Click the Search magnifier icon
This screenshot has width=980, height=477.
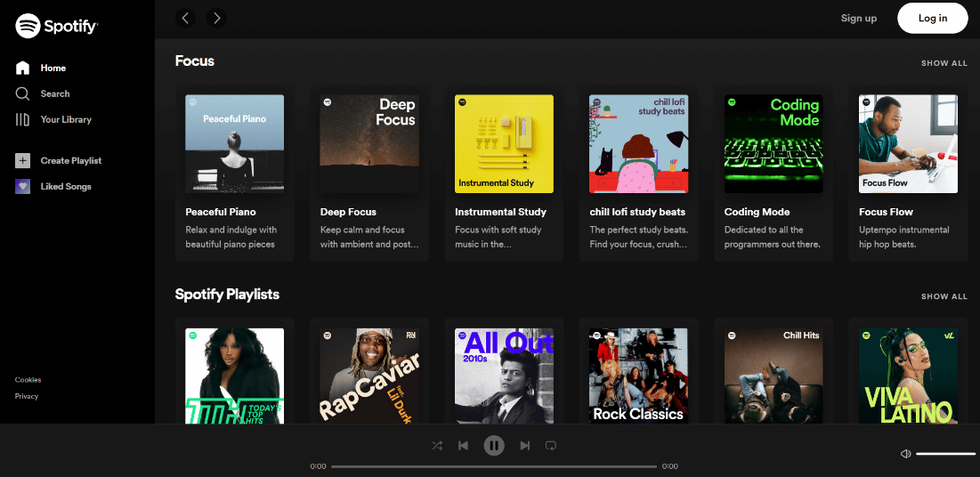22,93
